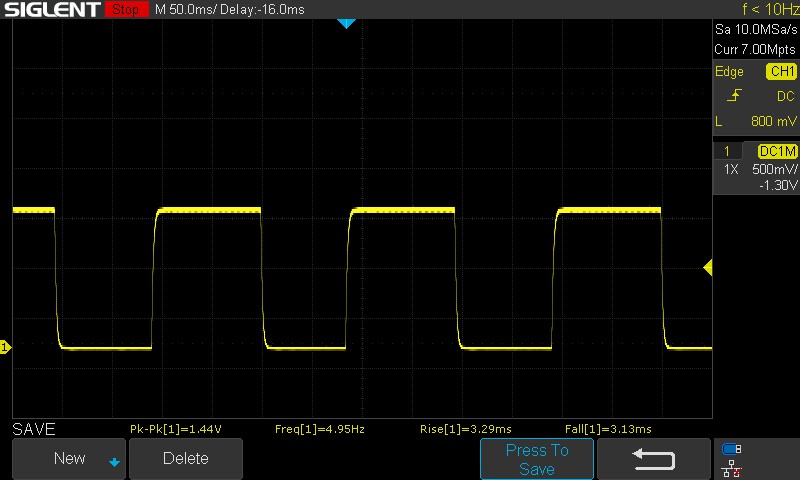Click the f < 10Hz frequency counter
Image resolution: width=800 pixels, height=480 pixels.
(x=770, y=9)
